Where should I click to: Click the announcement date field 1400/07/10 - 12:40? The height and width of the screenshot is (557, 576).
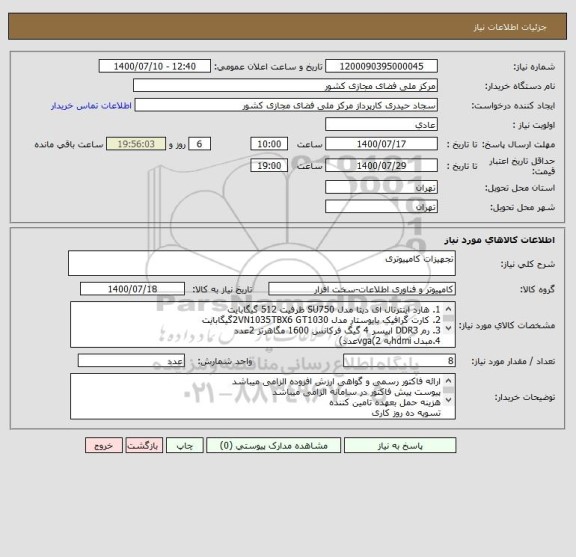click(155, 66)
